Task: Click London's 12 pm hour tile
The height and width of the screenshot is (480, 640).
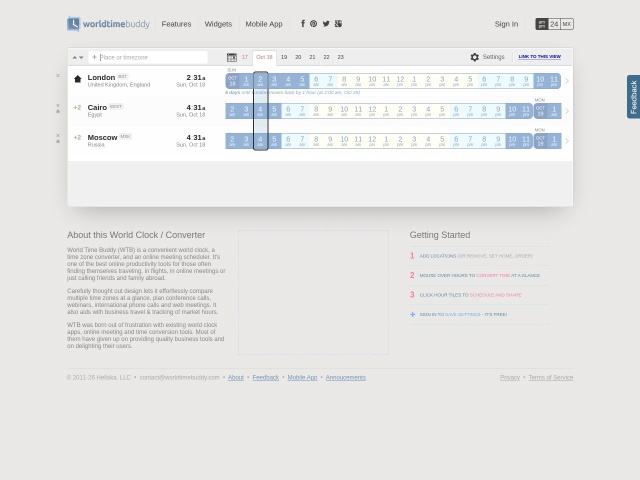Action: 400,81
